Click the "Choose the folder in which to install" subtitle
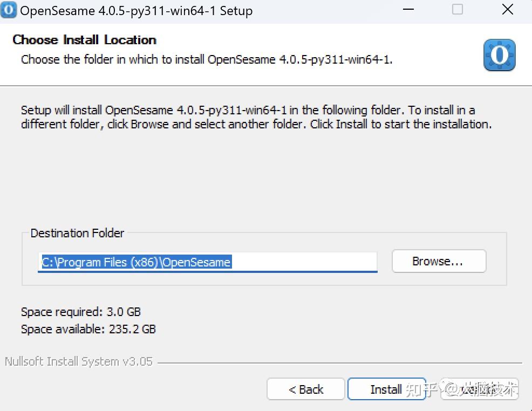Image resolution: width=532 pixels, height=411 pixels. click(207, 59)
